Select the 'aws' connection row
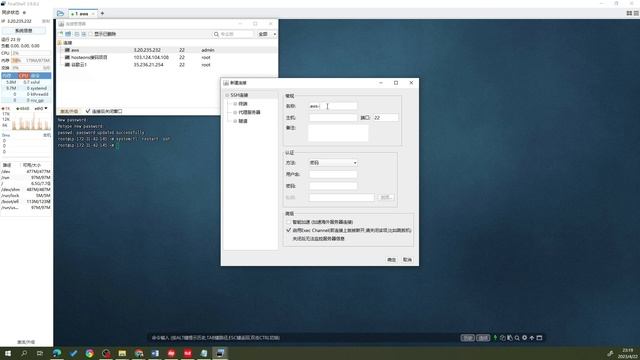The height and width of the screenshot is (360, 640). point(167,50)
